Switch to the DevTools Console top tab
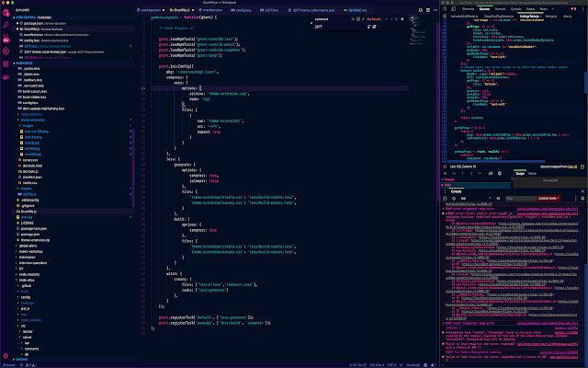Screen dimensions: 588x368 [516, 9]
